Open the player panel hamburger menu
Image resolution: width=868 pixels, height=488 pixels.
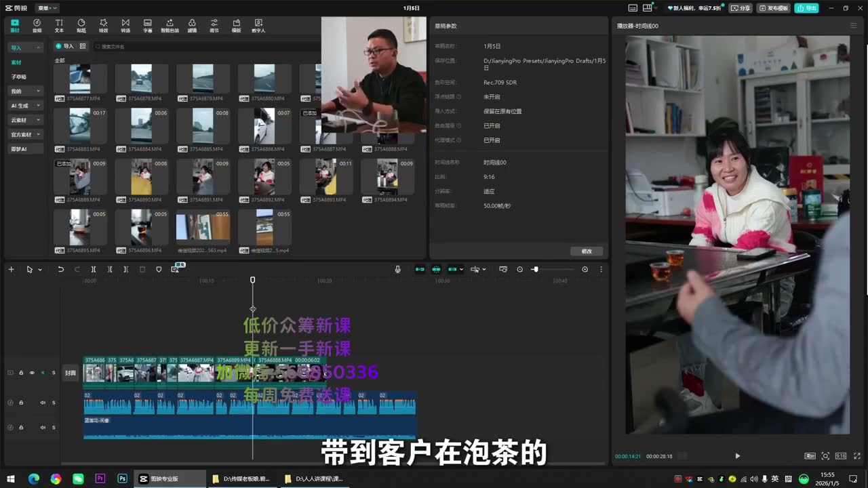(853, 26)
